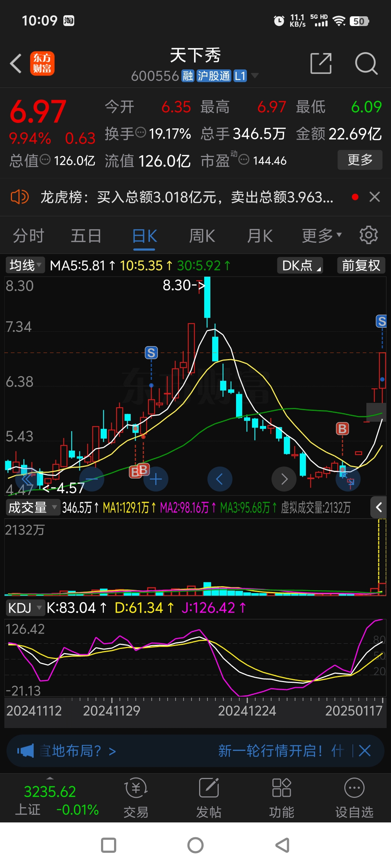Screen dimensions: 391x868
Task: Dismiss the 龙虎榜 news ticker
Action: 374,197
